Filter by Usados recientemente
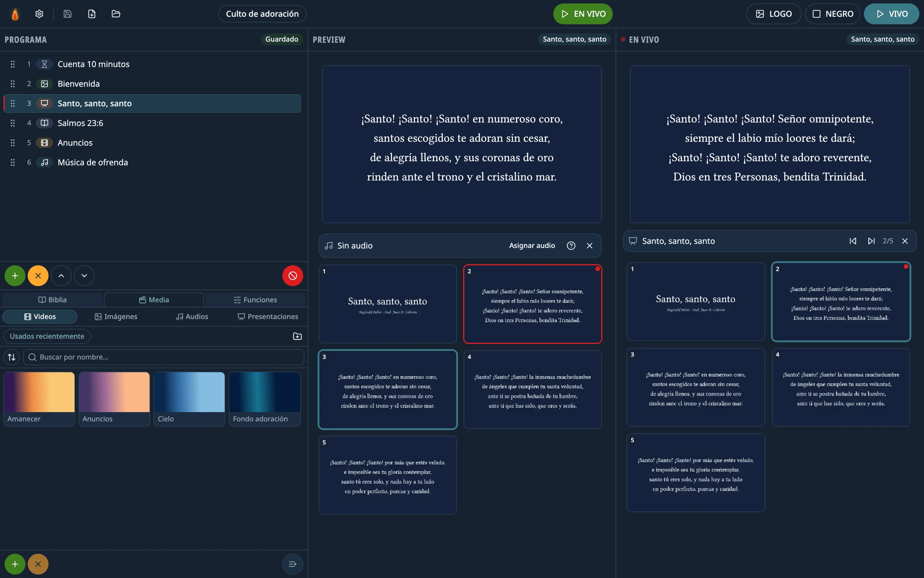The height and width of the screenshot is (578, 924). [x=47, y=336]
